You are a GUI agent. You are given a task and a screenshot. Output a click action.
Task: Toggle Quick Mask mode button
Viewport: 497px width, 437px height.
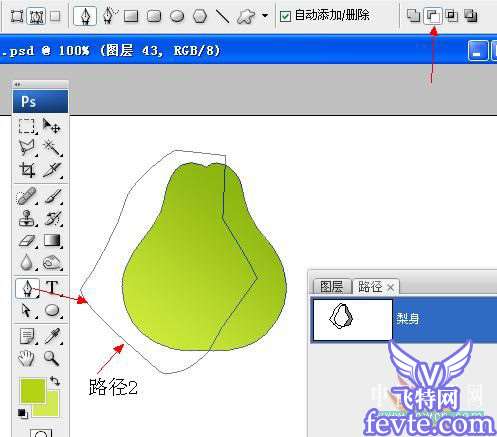tap(41, 433)
